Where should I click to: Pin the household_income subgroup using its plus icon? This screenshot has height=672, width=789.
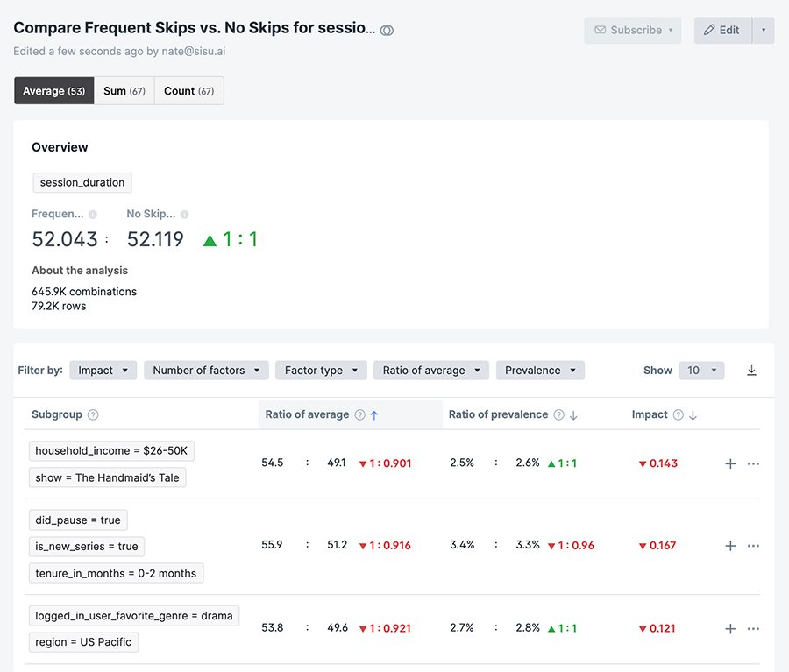tap(729, 463)
